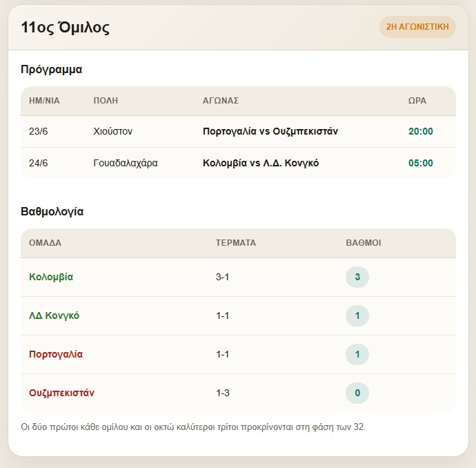The image size is (476, 468).
Task: Open match 'Πορτογαλία vs Ουζμπεκιστάν'
Action: coord(270,131)
